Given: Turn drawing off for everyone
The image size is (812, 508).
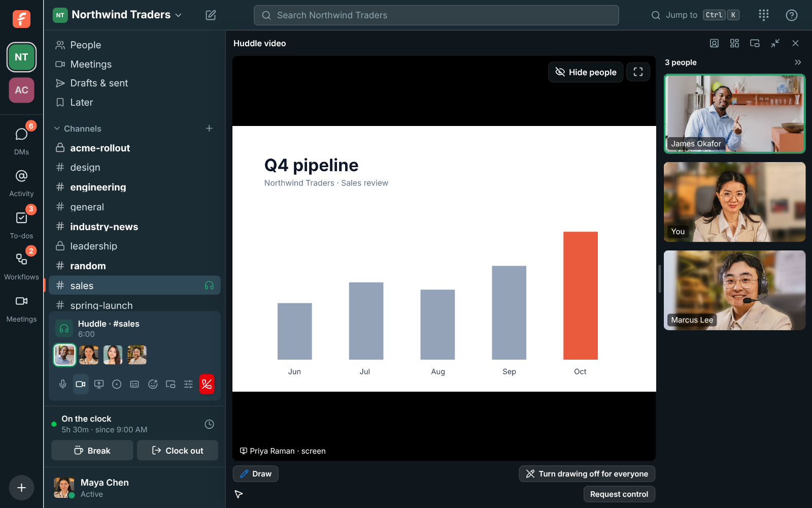Looking at the screenshot, I should coord(587,473).
